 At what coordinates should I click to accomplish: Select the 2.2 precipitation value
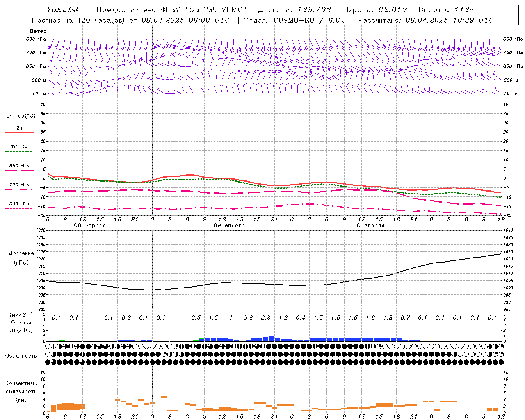(266, 318)
